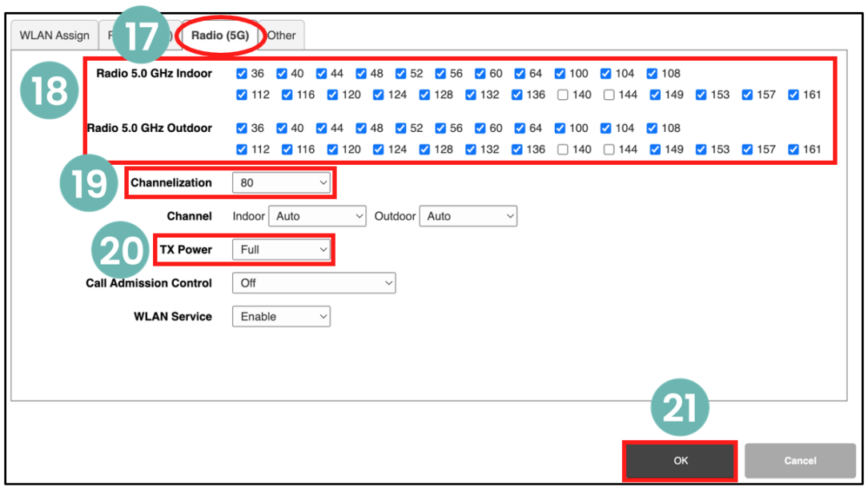This screenshot has width=868, height=488.
Task: Toggle Outdoor channel 149 checkbox
Action: (x=655, y=150)
